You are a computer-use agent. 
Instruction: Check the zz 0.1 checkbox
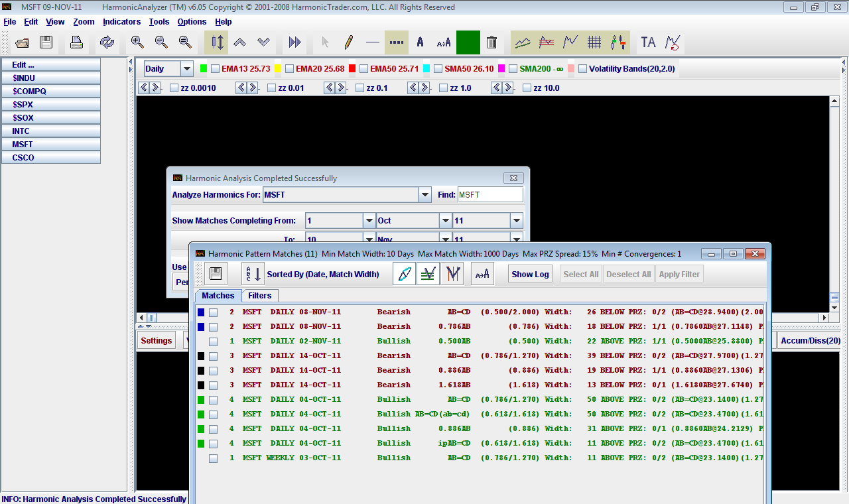[x=360, y=88]
